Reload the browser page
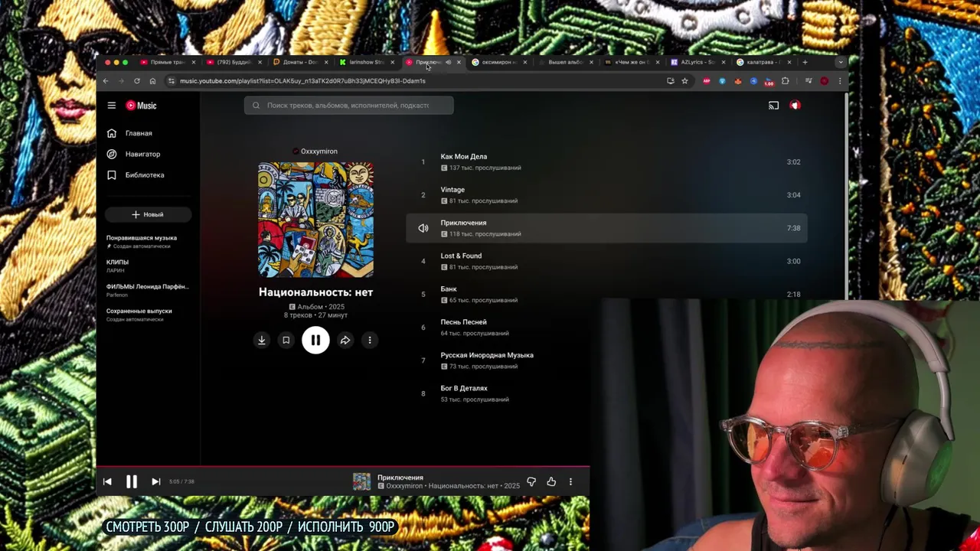The image size is (980, 551). [x=137, y=81]
